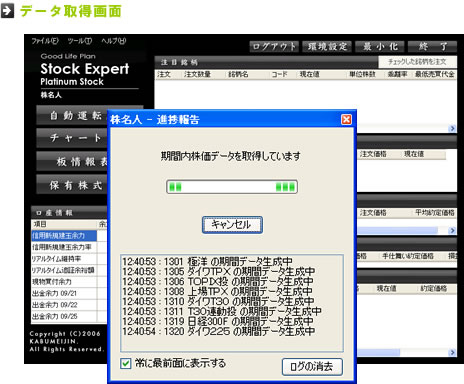
Task: Open the ツール(T) menu
Action: [80, 41]
